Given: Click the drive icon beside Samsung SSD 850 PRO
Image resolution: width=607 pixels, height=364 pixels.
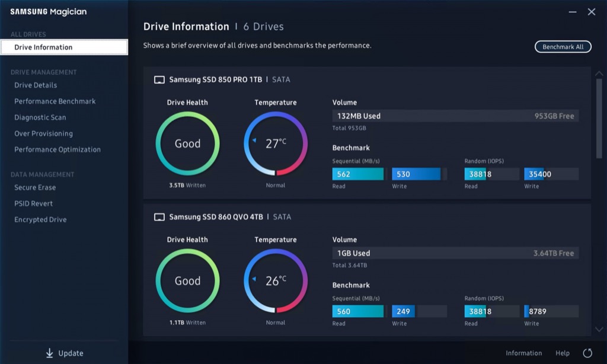Looking at the screenshot, I should (x=159, y=80).
